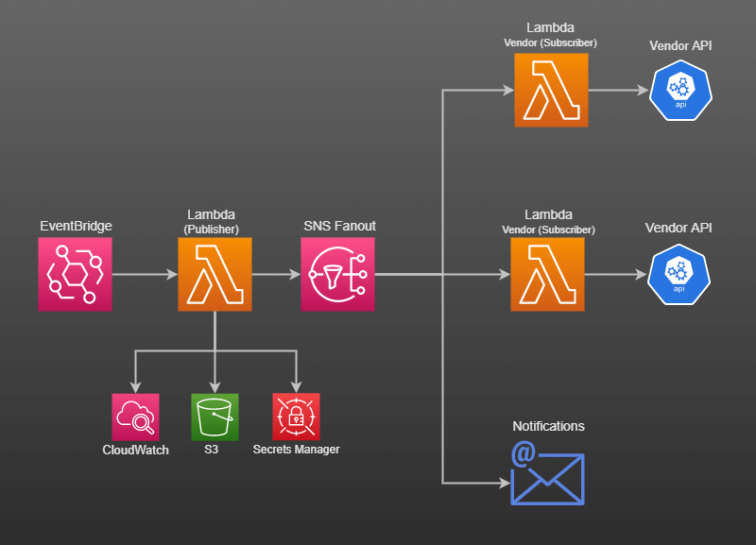Click the lower Vendor API hexagon icon
This screenshot has width=756, height=545.
click(679, 274)
